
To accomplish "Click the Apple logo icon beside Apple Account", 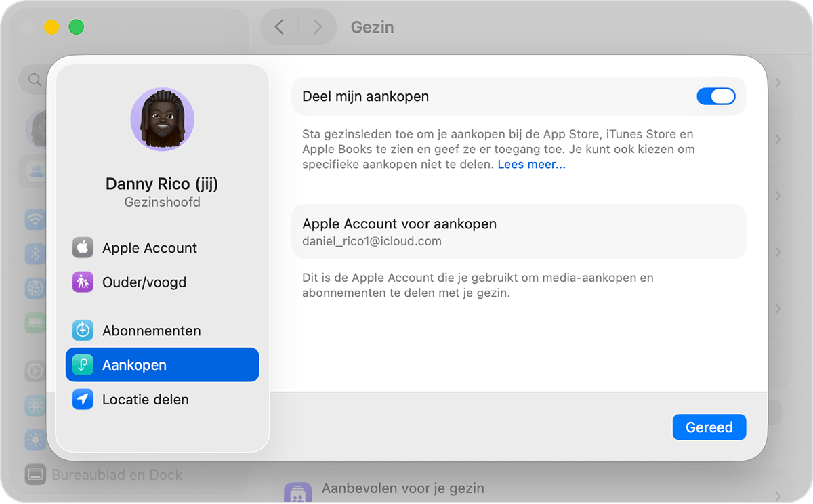I will pos(82,247).
